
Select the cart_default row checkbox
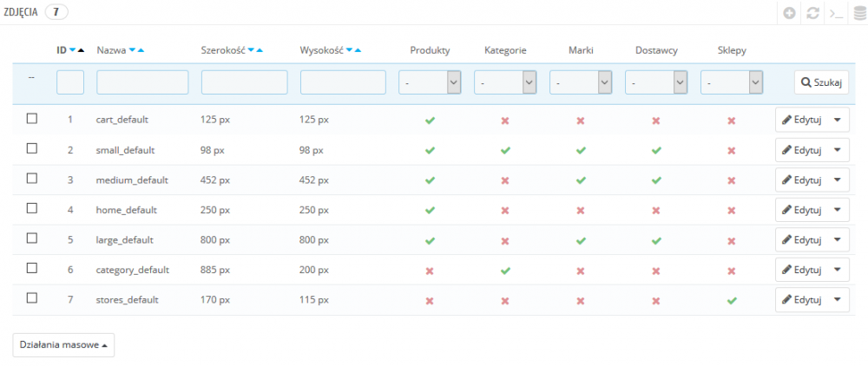click(x=32, y=118)
